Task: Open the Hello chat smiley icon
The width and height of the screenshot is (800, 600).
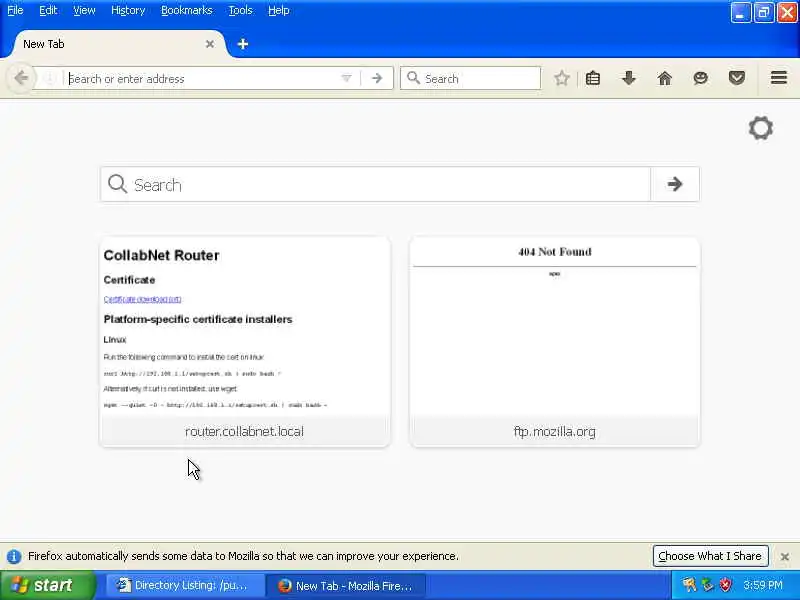Action: click(x=701, y=78)
